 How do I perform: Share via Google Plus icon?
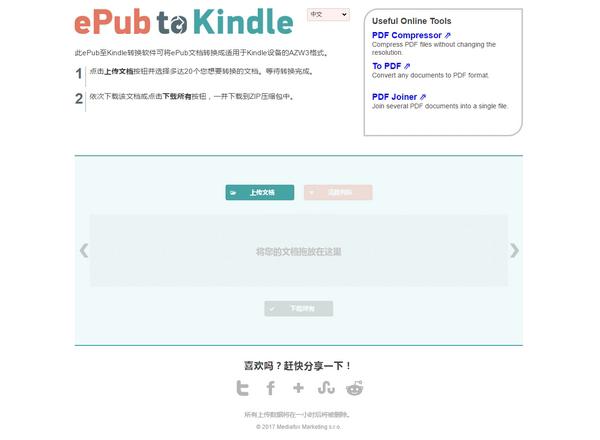(x=298, y=388)
